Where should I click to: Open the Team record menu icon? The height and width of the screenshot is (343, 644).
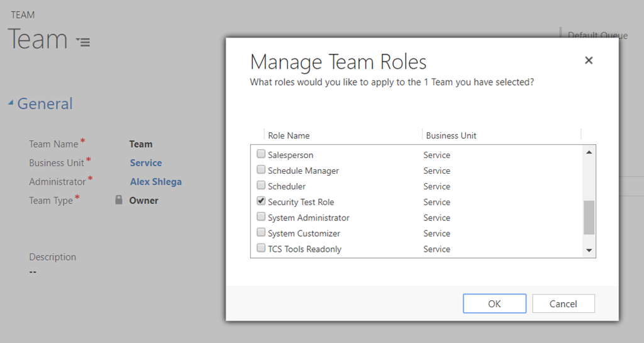point(84,42)
